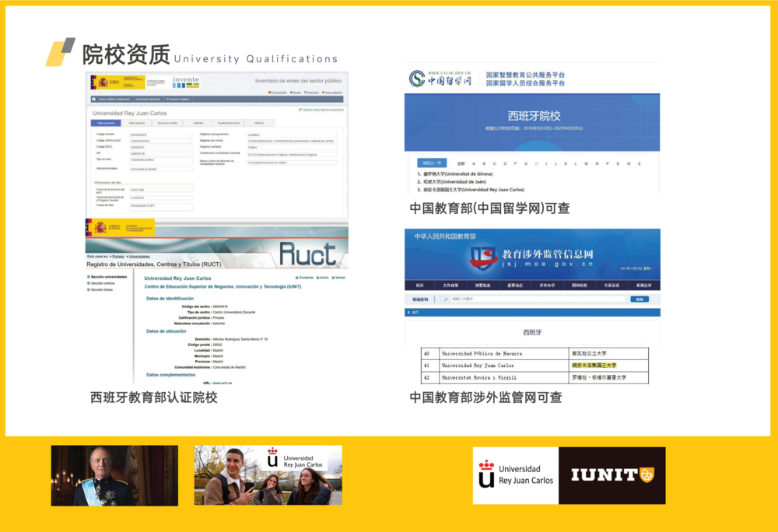Select letter Z in the university index

[639, 163]
